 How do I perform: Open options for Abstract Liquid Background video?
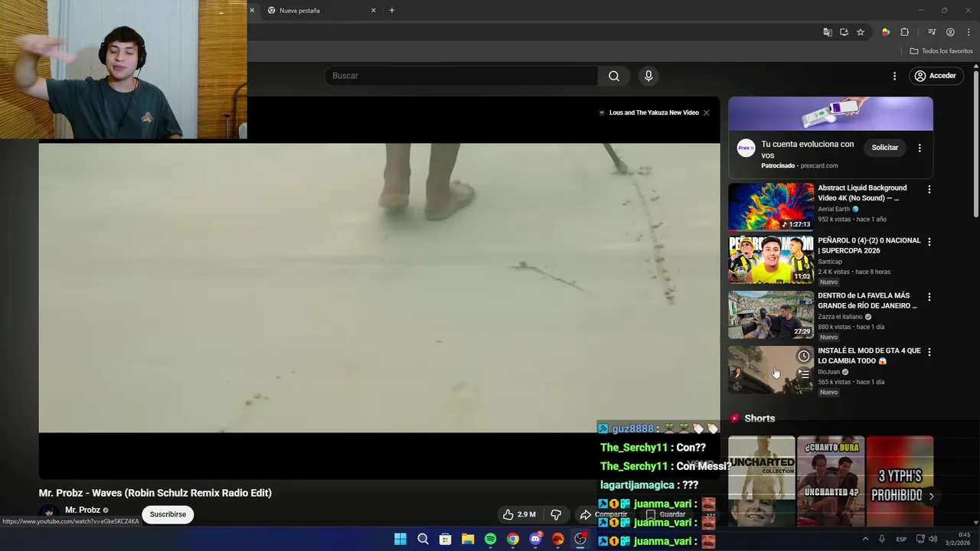pos(929,189)
